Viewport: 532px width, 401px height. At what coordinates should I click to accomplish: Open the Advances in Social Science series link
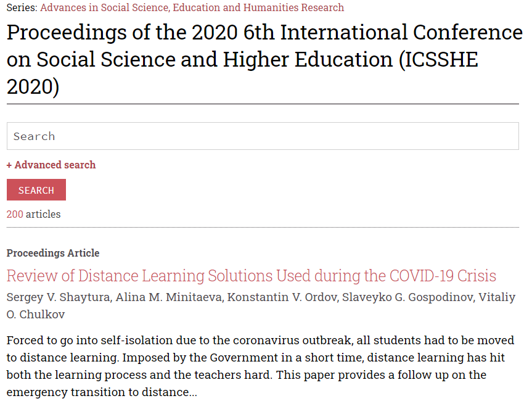192,7
